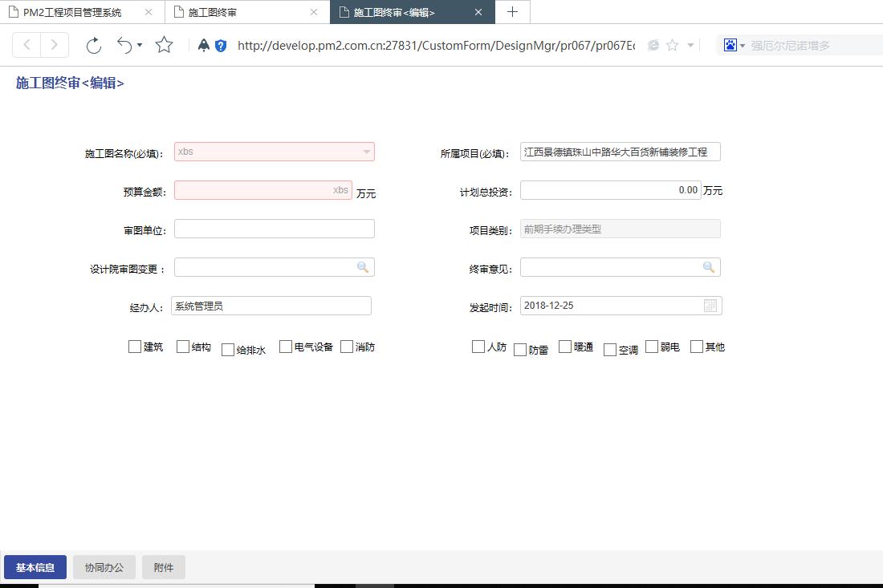Check the 建筑 checkbox
Image resolution: width=883 pixels, height=588 pixels.
(135, 347)
